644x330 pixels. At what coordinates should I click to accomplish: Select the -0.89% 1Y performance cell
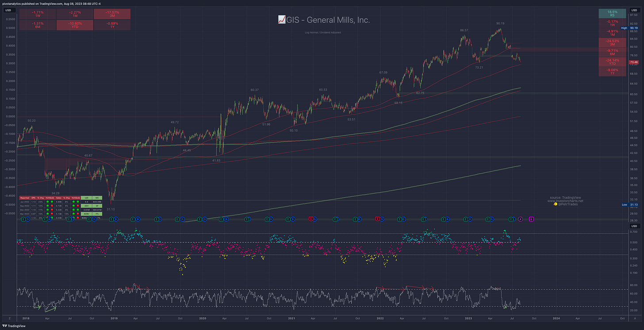coord(112,25)
